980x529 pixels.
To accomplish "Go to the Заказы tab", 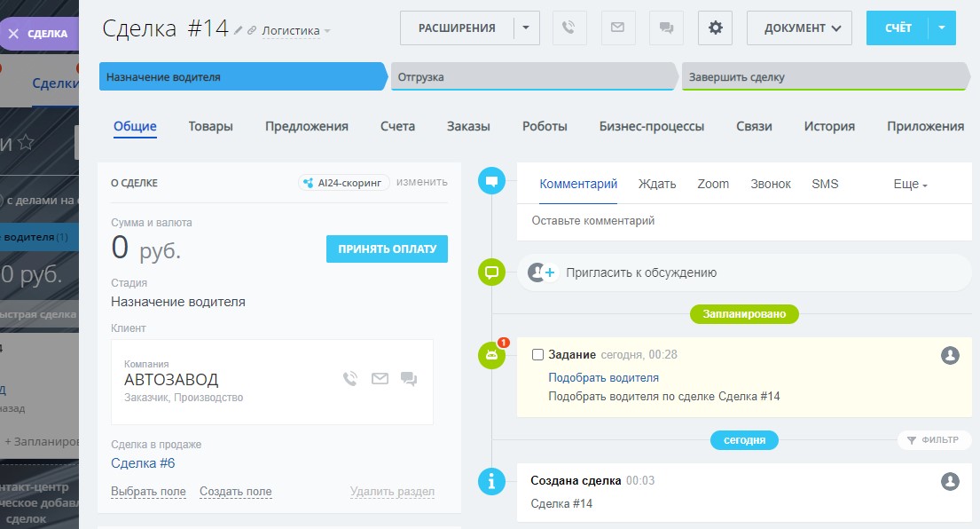I will pos(468,126).
